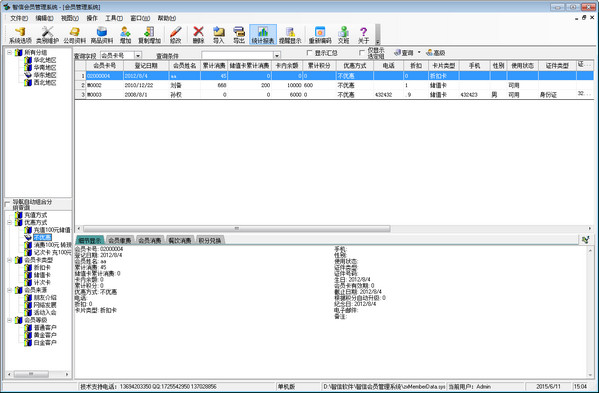Collapse 所有分组 tree node
The image size is (599, 393).
pos(10,52)
